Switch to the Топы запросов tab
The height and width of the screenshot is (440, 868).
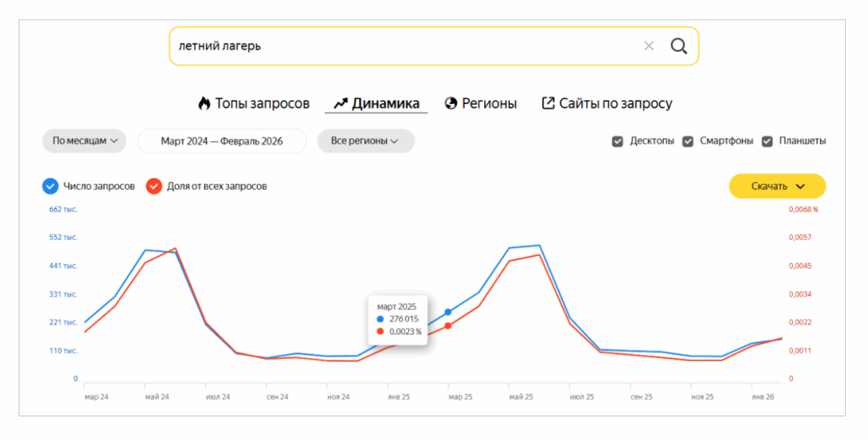pyautogui.click(x=262, y=103)
